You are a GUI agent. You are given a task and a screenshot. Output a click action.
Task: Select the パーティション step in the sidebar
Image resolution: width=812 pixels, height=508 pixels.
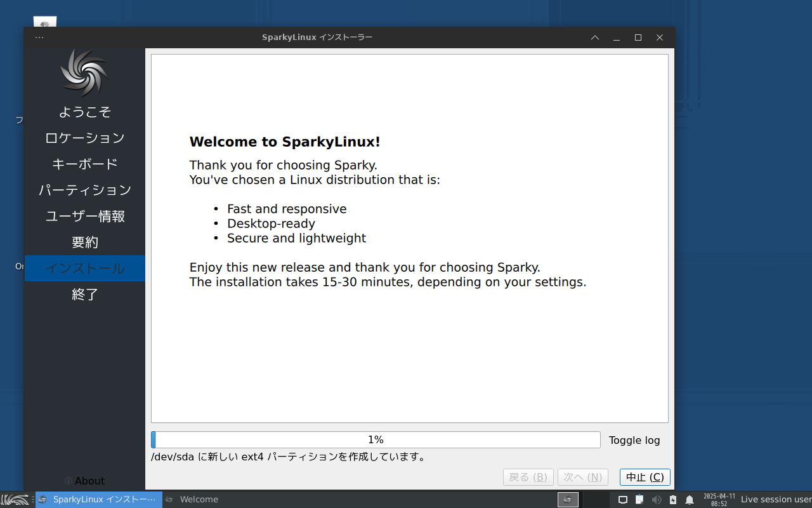click(x=85, y=190)
